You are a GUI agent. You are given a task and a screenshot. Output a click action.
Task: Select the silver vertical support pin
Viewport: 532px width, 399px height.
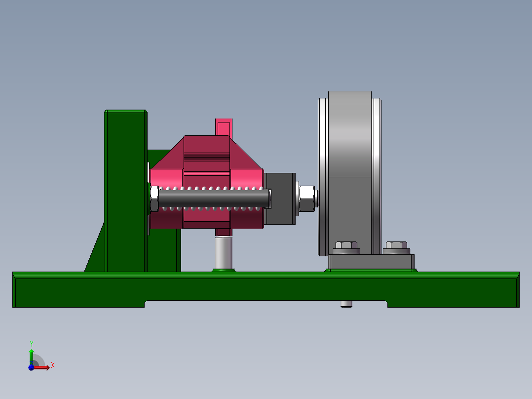pyautogui.click(x=223, y=252)
